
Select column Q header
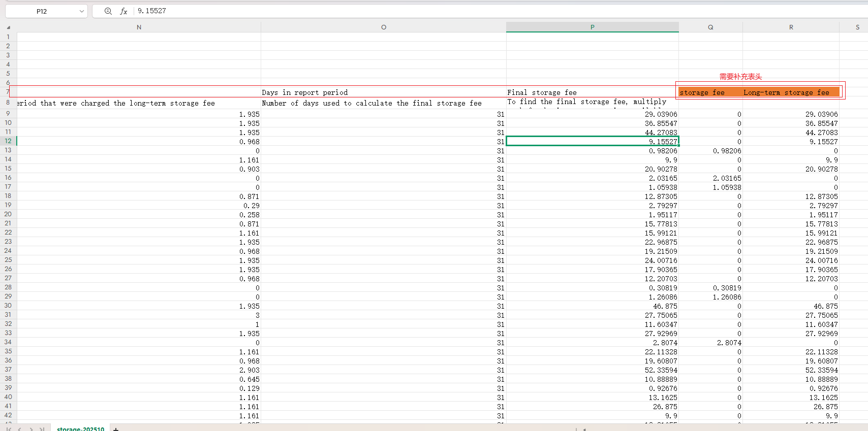710,27
